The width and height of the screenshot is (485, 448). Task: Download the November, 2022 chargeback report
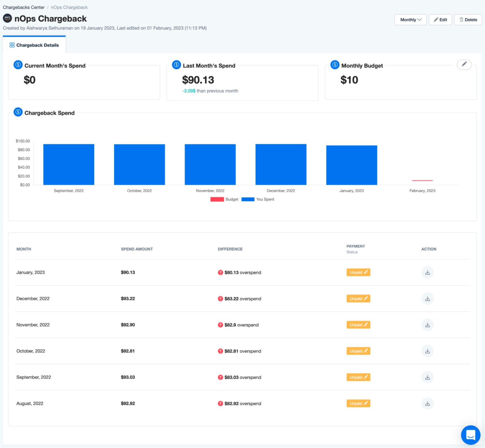click(428, 324)
